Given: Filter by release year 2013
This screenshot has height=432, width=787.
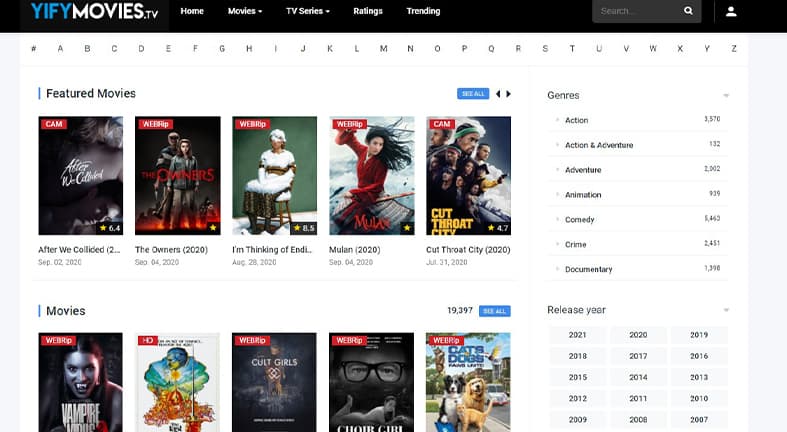Looking at the screenshot, I should 699,377.
